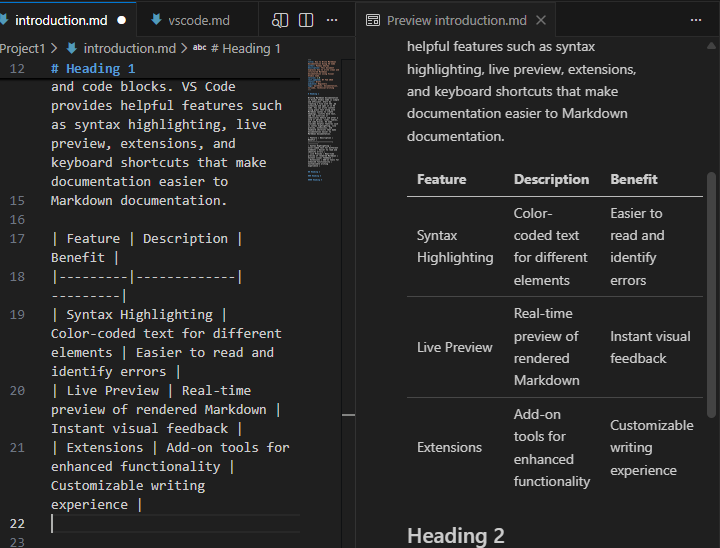This screenshot has width=720, height=548.
Task: Click '| Live Preview | Real-time' source line
Action: click(152, 390)
